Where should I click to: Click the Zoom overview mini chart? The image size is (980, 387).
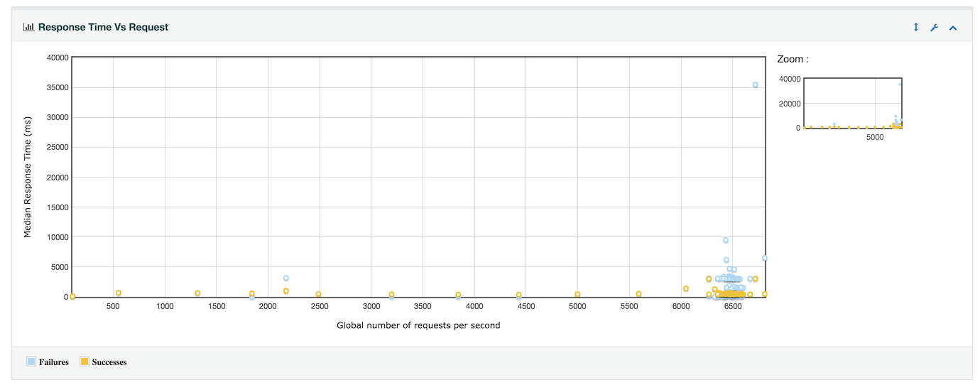tap(852, 103)
